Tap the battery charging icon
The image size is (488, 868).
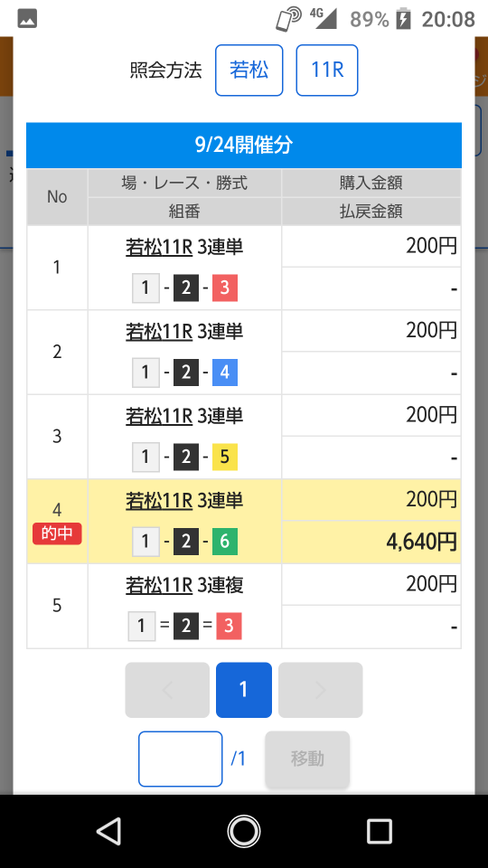point(404,19)
